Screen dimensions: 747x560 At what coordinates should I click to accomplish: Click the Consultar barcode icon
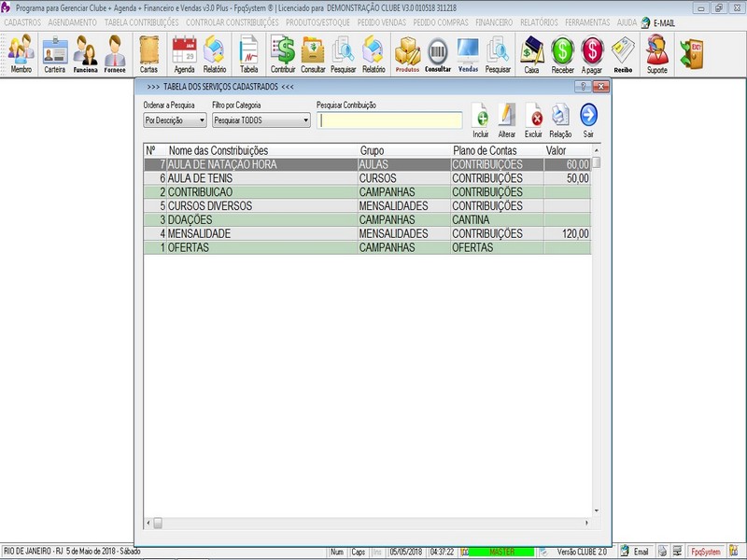438,54
